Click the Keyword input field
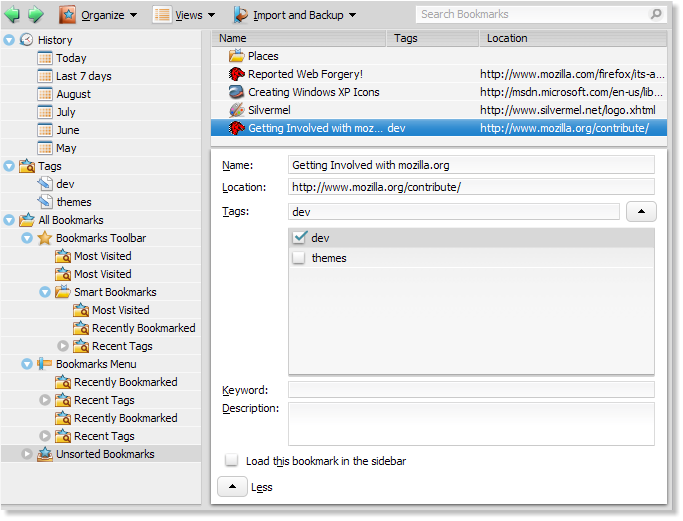 coord(471,389)
